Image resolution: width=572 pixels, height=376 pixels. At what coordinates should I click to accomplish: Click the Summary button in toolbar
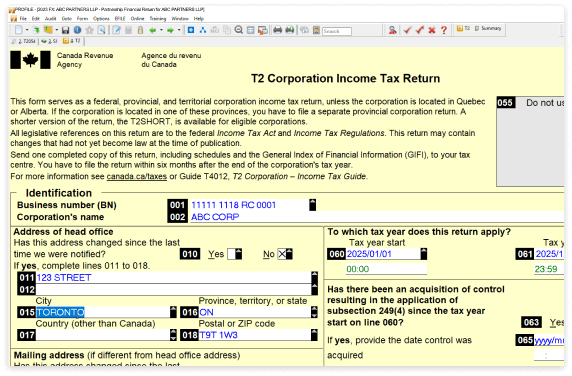coord(488,28)
